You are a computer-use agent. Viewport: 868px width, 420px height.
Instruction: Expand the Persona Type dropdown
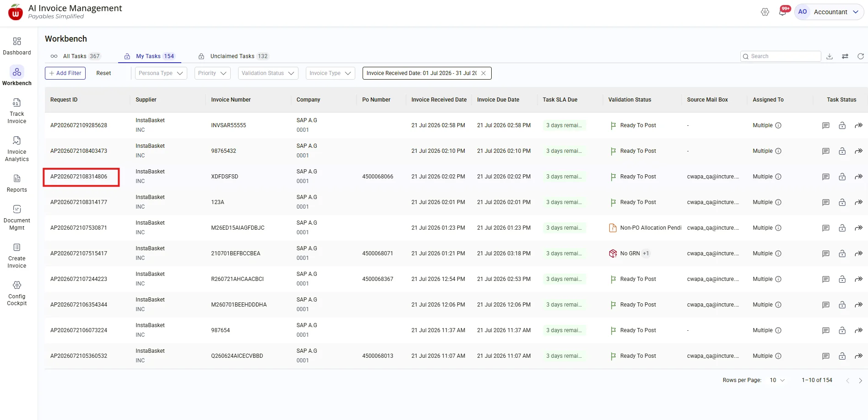point(161,73)
